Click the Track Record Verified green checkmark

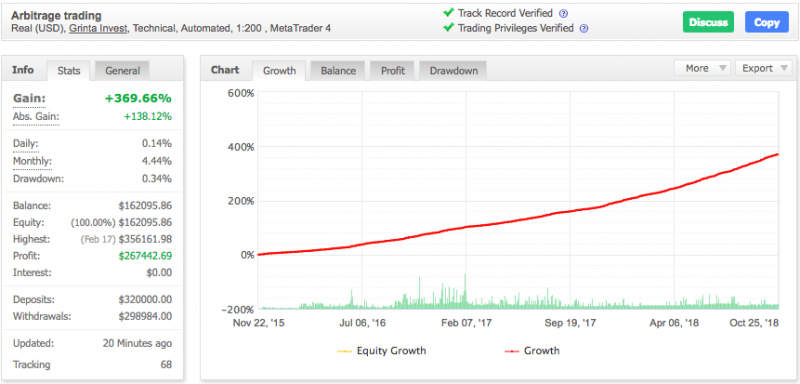[x=448, y=13]
